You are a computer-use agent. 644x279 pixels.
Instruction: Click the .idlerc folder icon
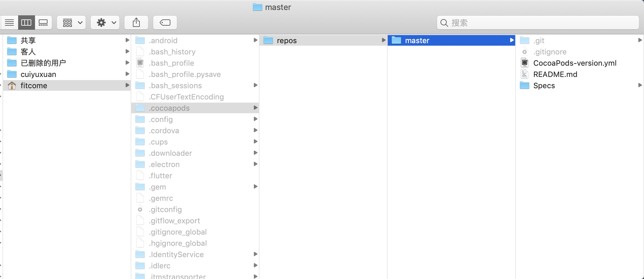(140, 266)
